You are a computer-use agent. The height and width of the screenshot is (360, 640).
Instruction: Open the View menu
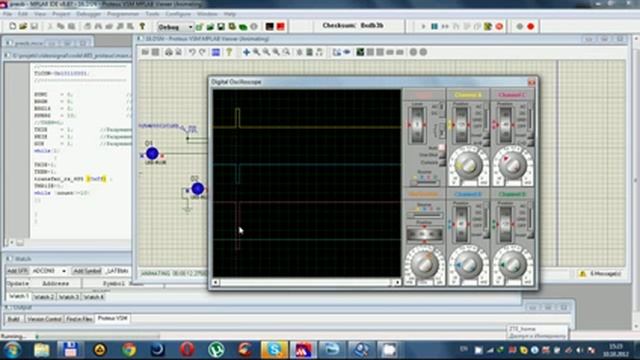coord(40,14)
